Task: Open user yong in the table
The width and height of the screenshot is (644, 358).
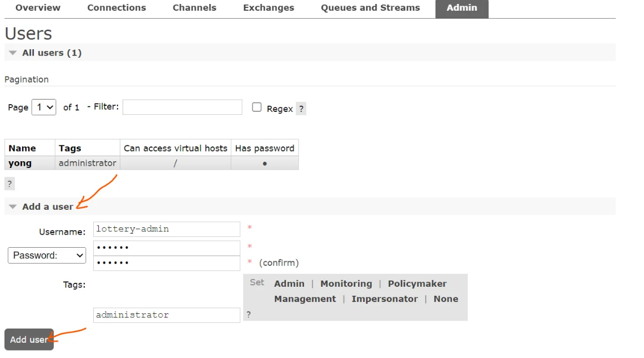Action: tap(20, 163)
